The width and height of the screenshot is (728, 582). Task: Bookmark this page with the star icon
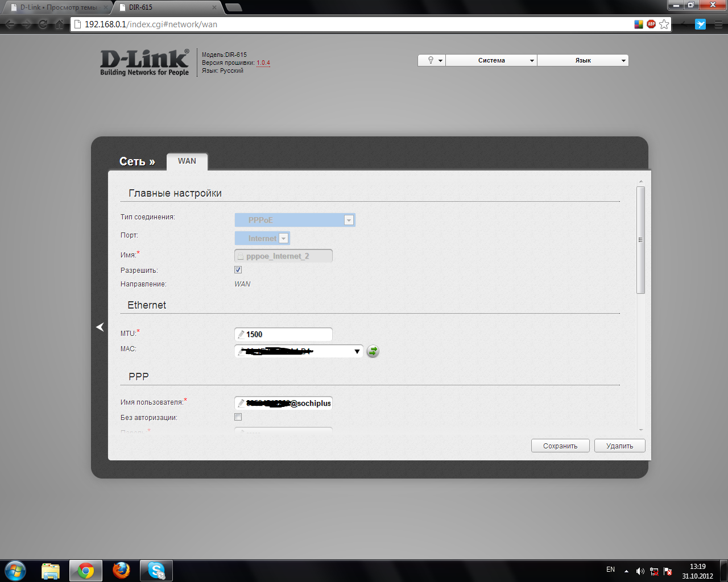coord(664,24)
